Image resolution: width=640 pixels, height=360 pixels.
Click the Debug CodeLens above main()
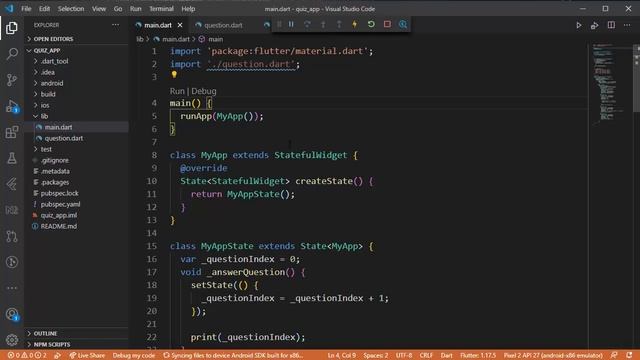204,91
